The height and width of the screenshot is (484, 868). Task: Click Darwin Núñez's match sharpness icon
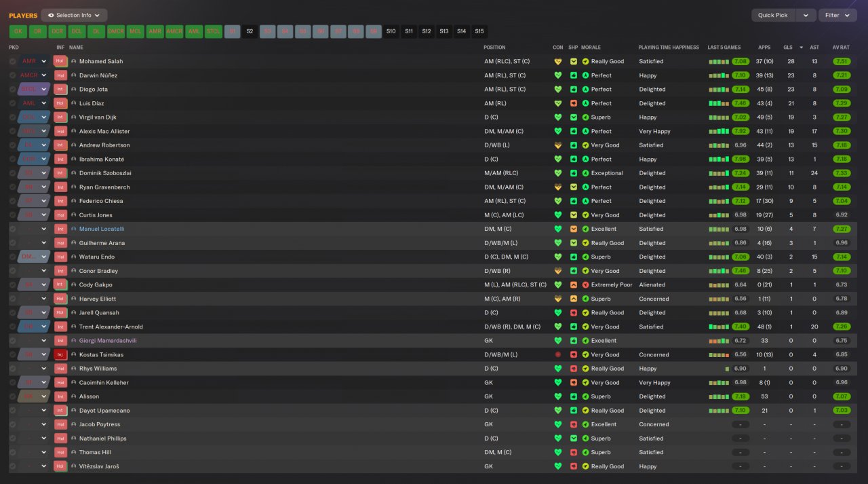(x=574, y=75)
